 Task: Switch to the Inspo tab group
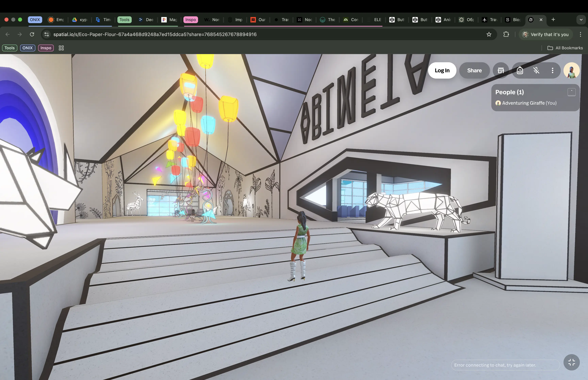[191, 20]
